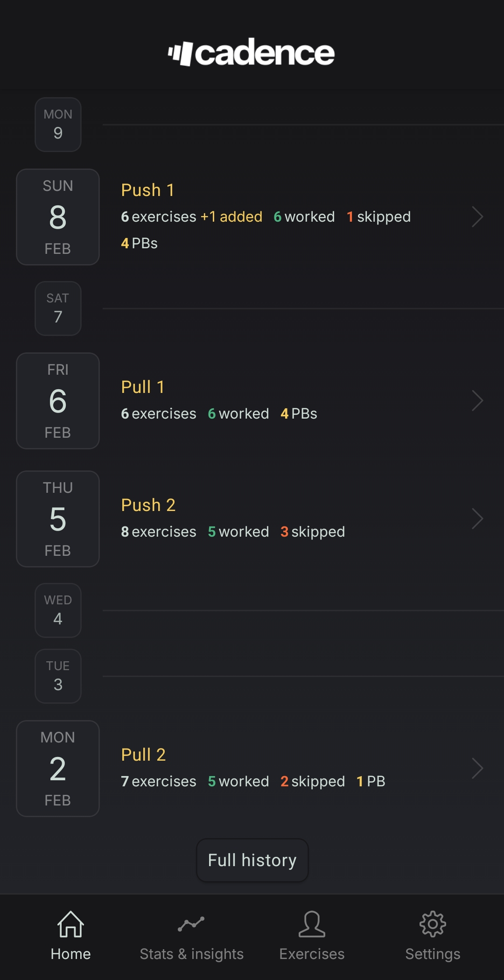
Task: Expand the Pull 1 workout details chevron
Action: [x=478, y=400]
